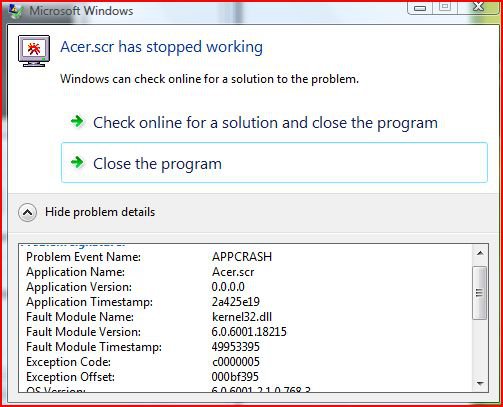Click the Hide problem details label
Image resolution: width=503 pixels, height=407 pixels.
[100, 212]
